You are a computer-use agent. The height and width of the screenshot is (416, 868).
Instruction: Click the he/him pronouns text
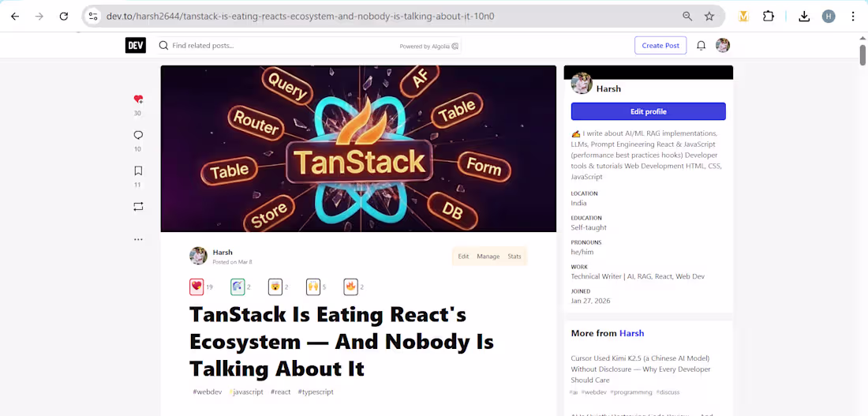click(x=582, y=252)
